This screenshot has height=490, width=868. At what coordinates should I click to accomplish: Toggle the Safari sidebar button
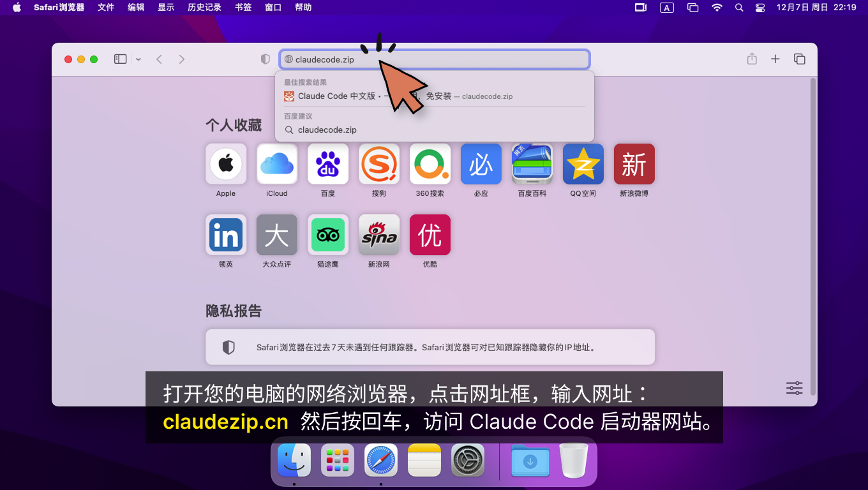[x=120, y=59]
